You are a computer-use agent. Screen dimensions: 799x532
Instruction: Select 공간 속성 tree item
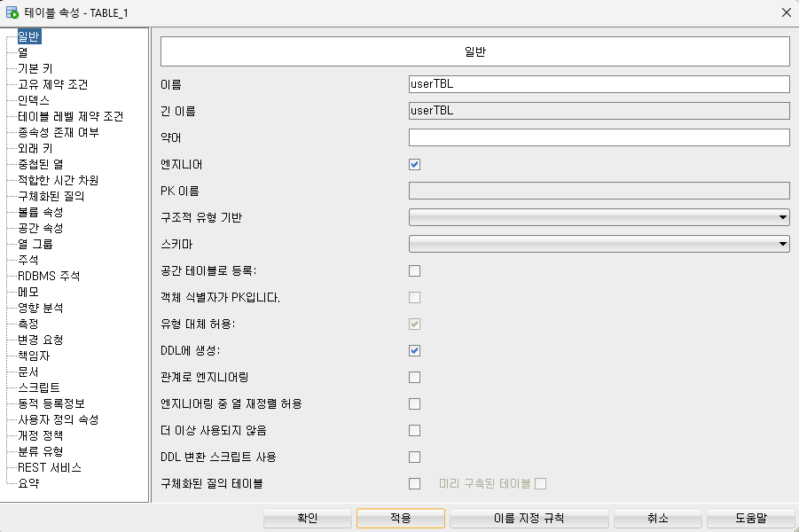coord(41,228)
